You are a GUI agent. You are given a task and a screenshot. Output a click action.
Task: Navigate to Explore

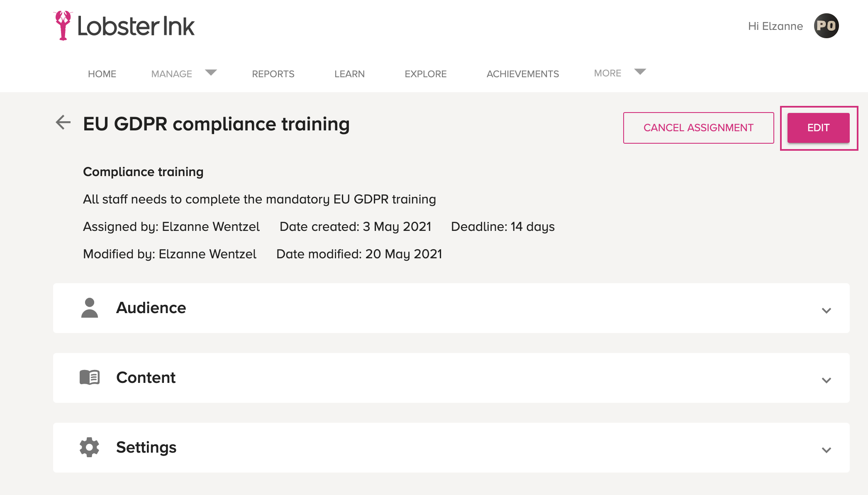pyautogui.click(x=426, y=74)
